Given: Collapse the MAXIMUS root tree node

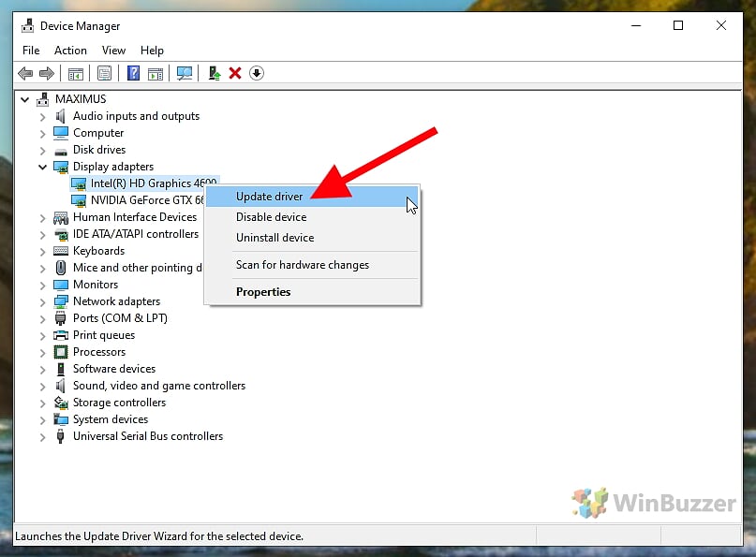Looking at the screenshot, I should click(x=25, y=98).
